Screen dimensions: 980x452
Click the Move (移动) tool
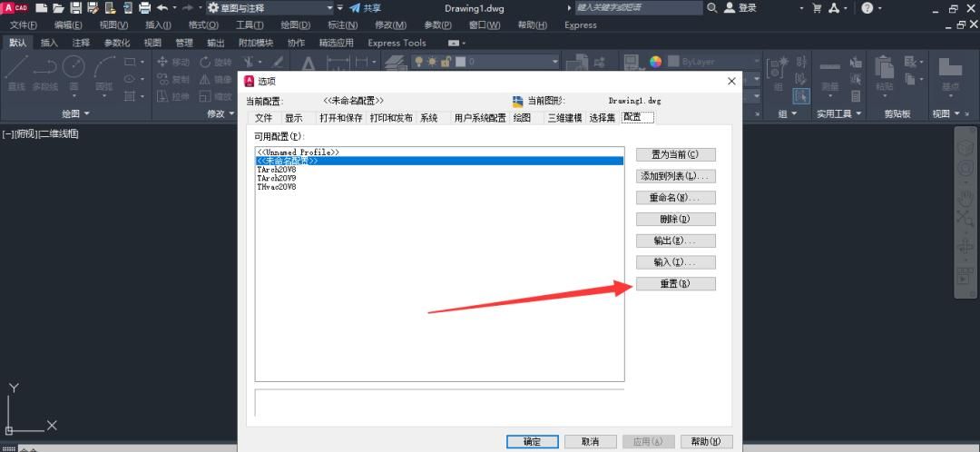(173, 62)
